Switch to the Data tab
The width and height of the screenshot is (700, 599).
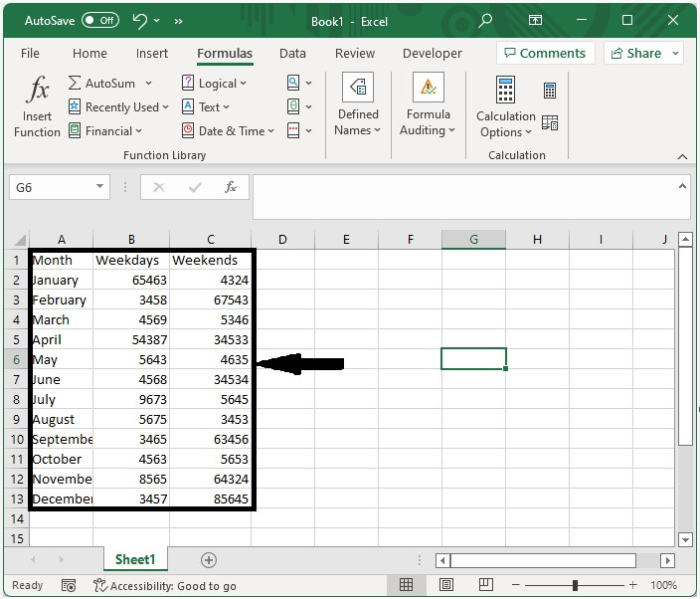click(x=292, y=54)
